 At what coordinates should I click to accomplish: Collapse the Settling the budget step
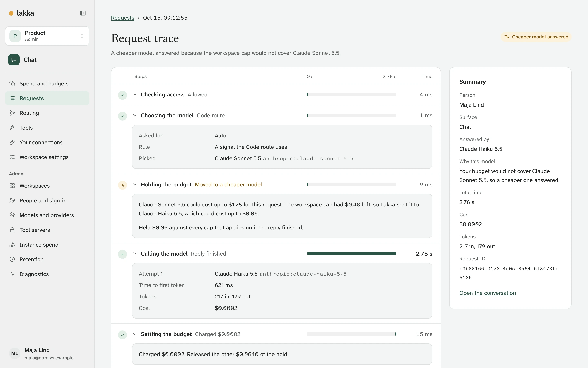coord(135,334)
